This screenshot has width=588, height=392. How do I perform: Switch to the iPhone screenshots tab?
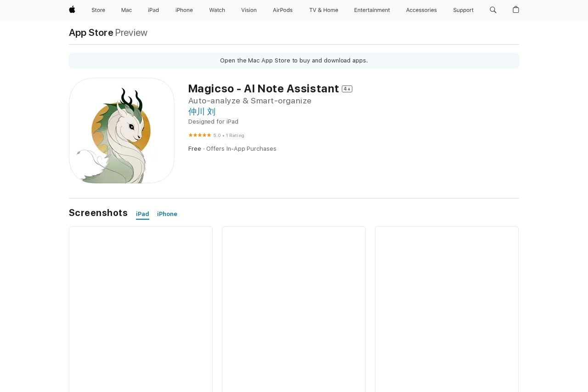pos(167,214)
